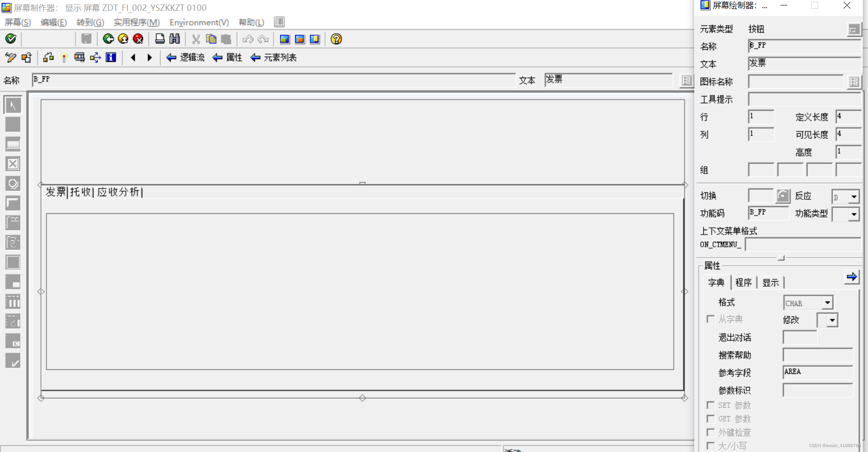Select the checkbox element tool in palette
868x452 pixels.
(x=13, y=164)
